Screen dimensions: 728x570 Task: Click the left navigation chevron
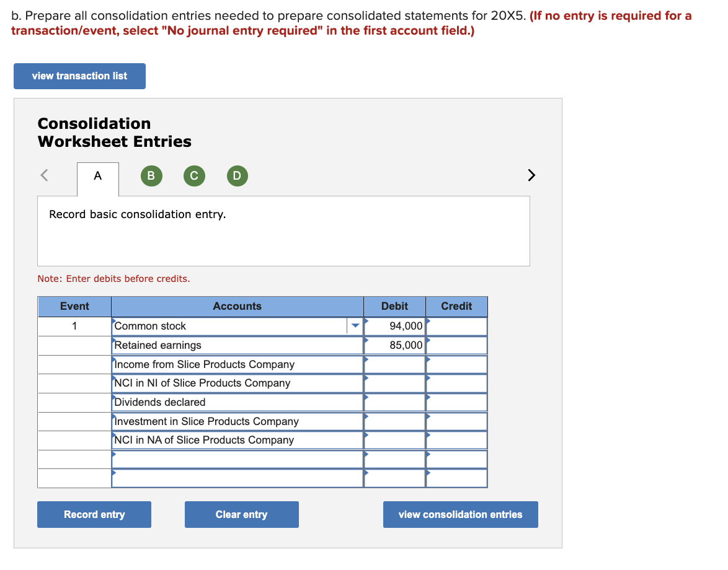coord(43,175)
